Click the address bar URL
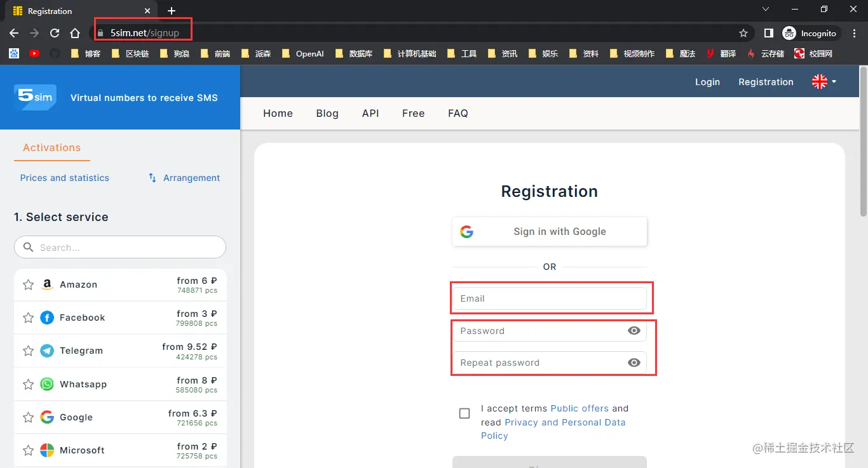Image resolution: width=868 pixels, height=468 pixels. [145, 33]
